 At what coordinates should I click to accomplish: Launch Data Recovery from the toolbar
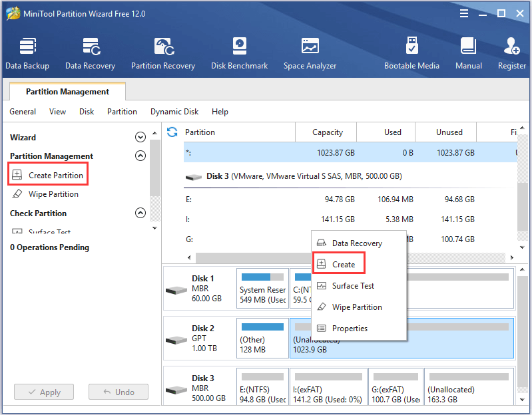(91, 53)
